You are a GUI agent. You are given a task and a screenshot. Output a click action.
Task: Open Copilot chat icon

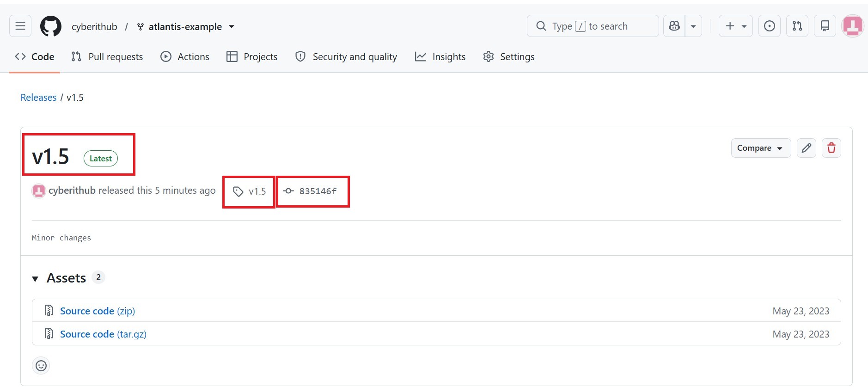[x=674, y=26]
